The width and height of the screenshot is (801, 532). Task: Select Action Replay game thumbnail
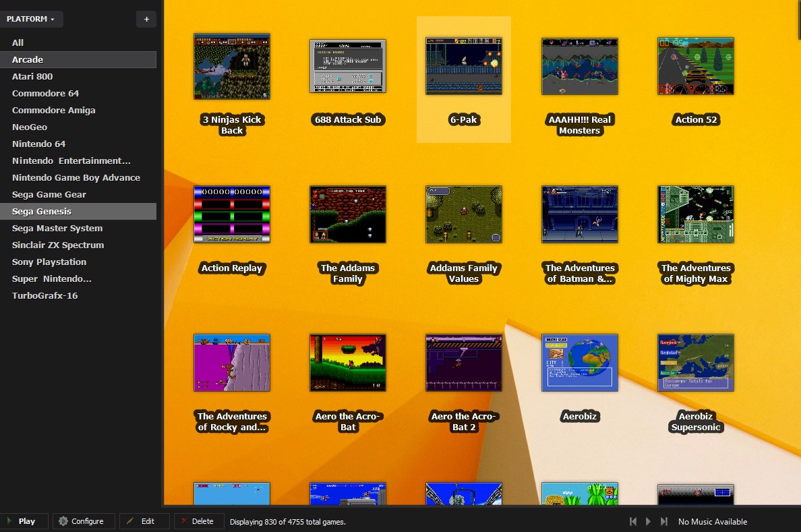click(232, 214)
